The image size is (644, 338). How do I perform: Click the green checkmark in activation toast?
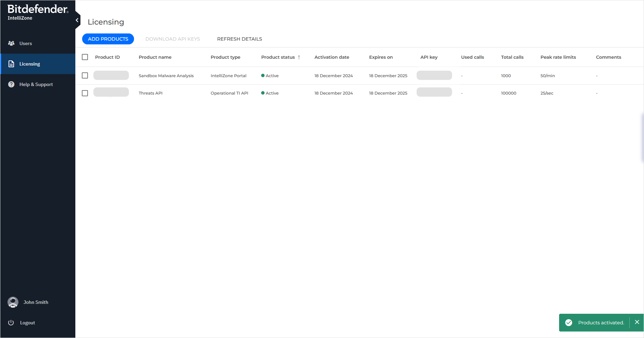pos(569,322)
